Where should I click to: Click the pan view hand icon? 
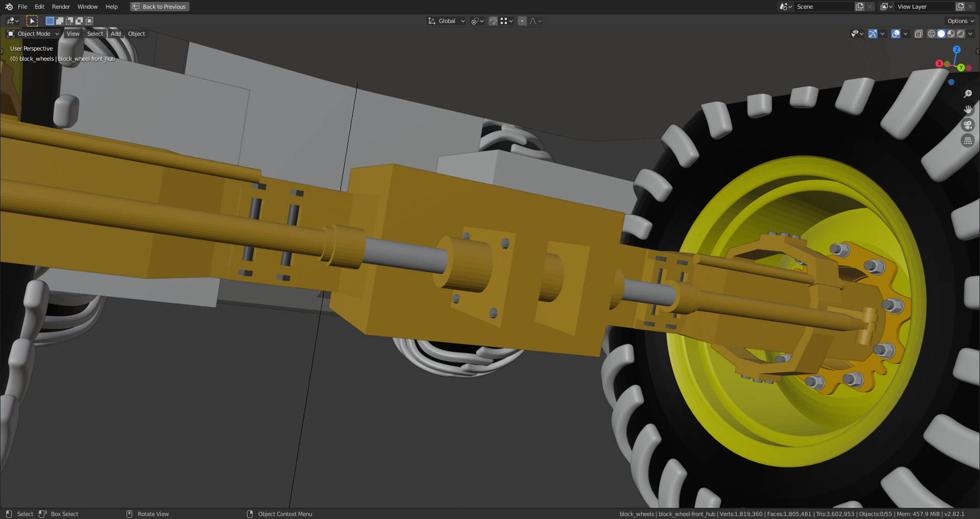coord(968,109)
